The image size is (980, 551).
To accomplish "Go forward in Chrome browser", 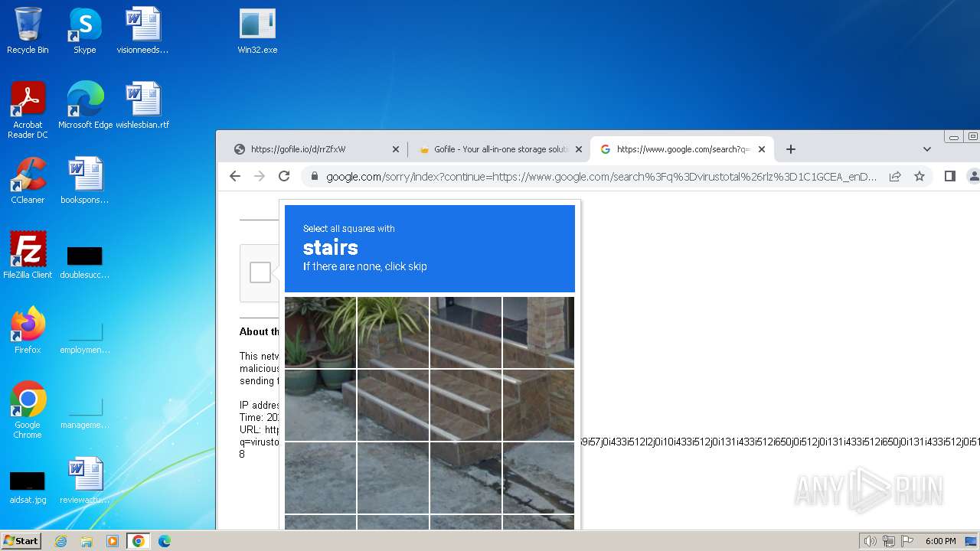I will (x=260, y=176).
